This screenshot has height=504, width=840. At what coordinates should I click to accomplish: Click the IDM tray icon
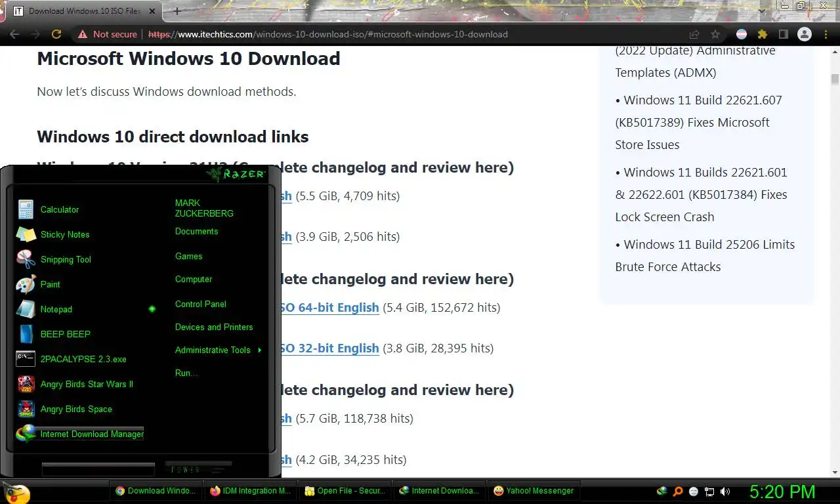coord(662,491)
